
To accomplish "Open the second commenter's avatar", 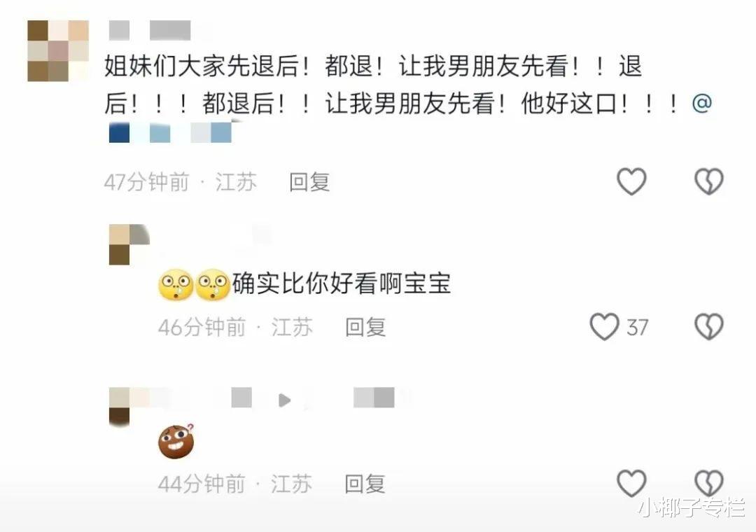I will [x=129, y=244].
